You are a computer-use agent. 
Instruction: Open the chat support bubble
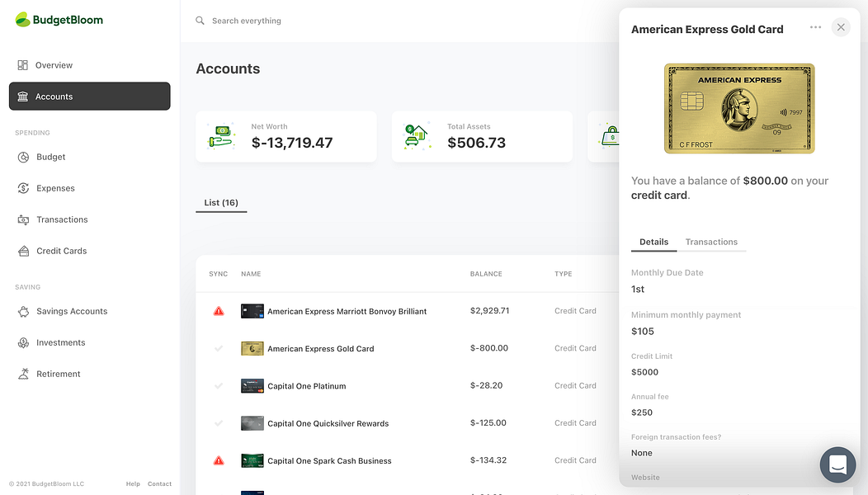(x=837, y=464)
